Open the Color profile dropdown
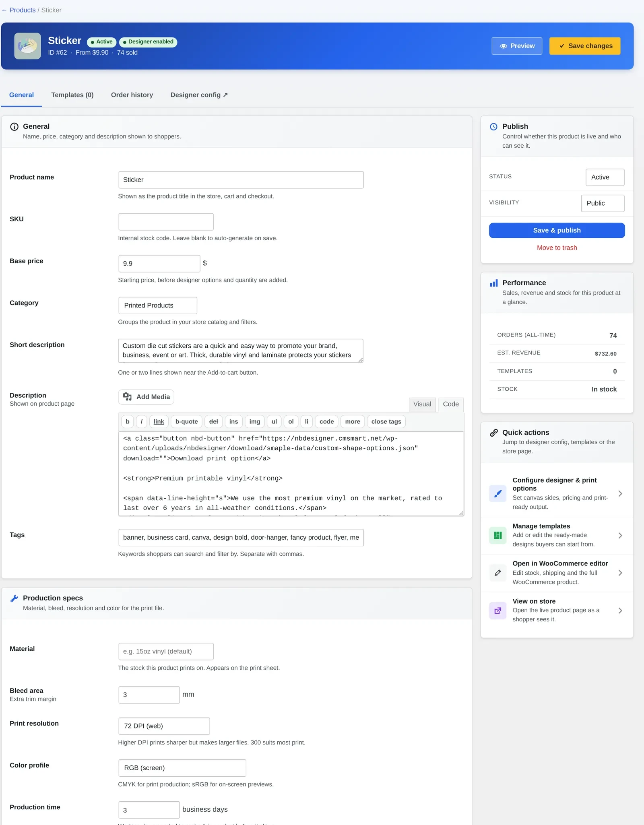The width and height of the screenshot is (644, 825). [x=182, y=768]
